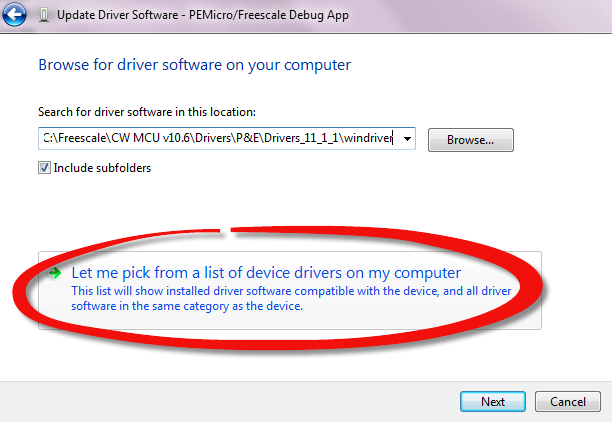Click the Include subfolders label text
612x422 pixels.
pos(102,168)
